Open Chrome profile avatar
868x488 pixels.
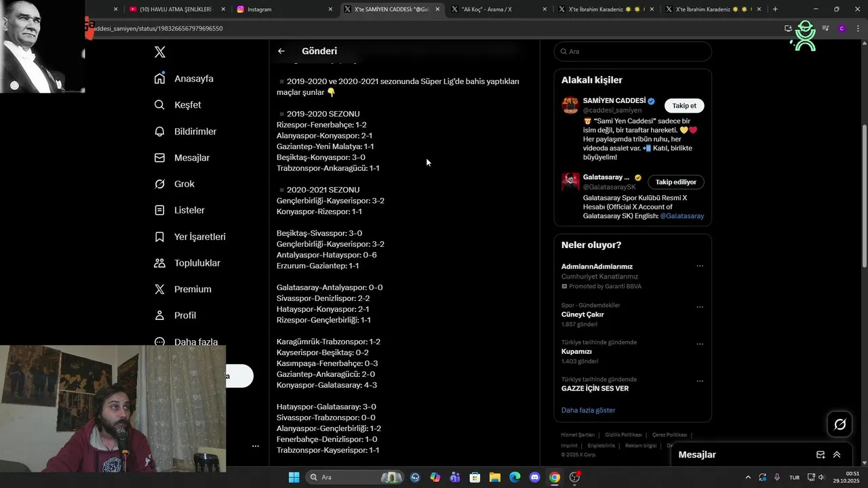click(x=842, y=28)
